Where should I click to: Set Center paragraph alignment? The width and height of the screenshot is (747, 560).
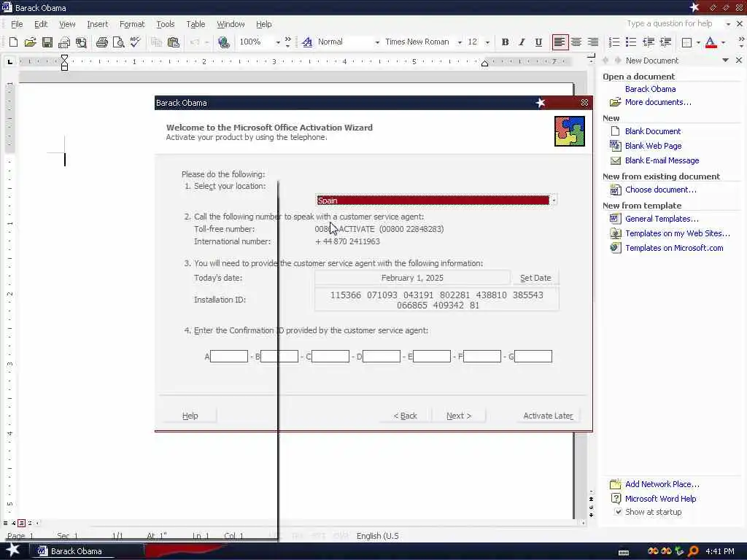click(x=576, y=42)
